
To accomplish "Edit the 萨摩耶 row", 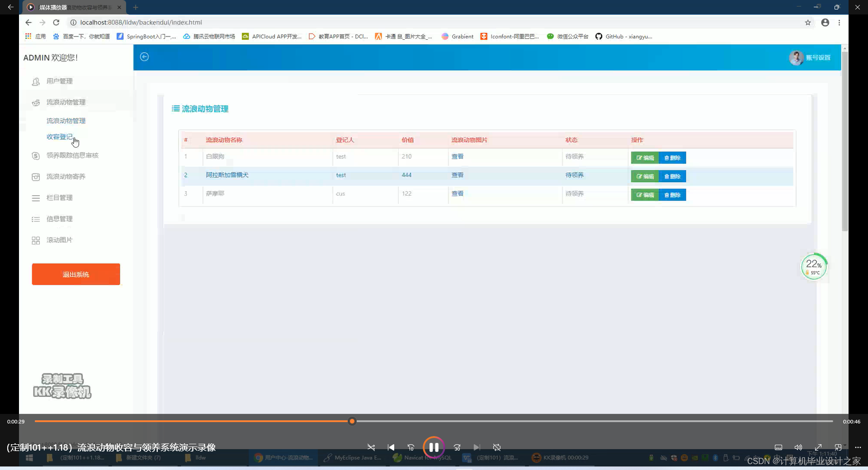I will coord(645,195).
